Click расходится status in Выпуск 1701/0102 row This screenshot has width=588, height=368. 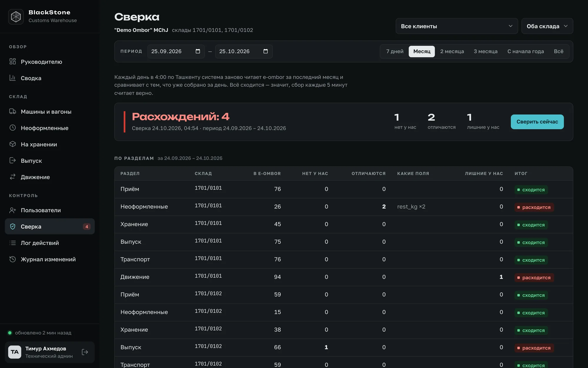tap(534, 348)
